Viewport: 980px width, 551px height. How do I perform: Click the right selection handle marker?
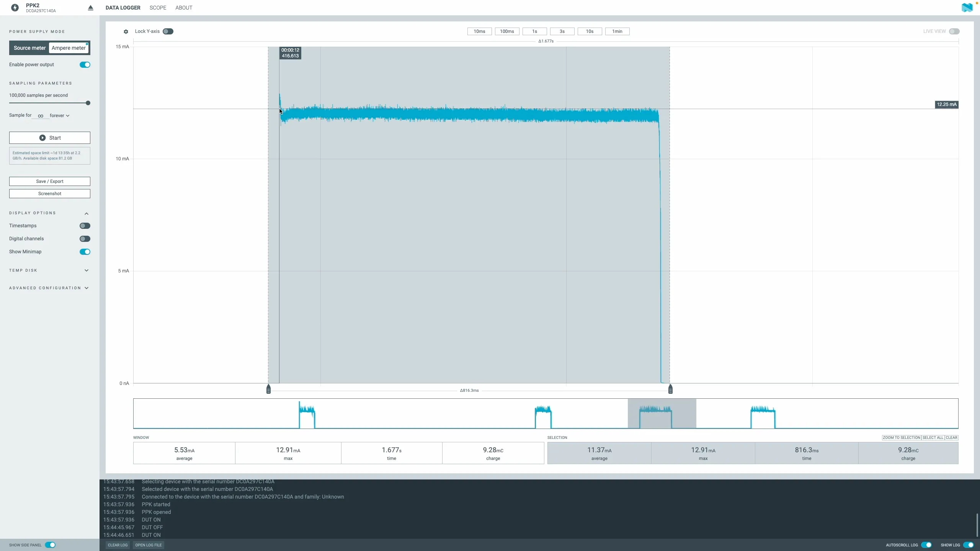[x=670, y=389]
